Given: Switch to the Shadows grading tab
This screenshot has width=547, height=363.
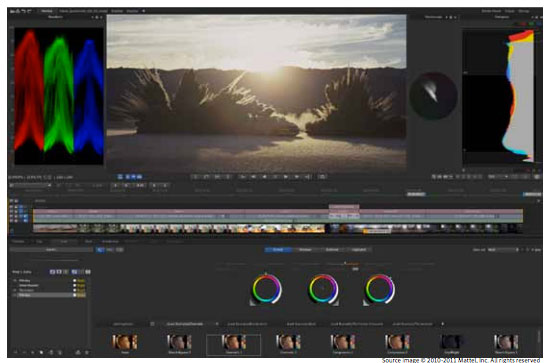Looking at the screenshot, I should tap(305, 250).
